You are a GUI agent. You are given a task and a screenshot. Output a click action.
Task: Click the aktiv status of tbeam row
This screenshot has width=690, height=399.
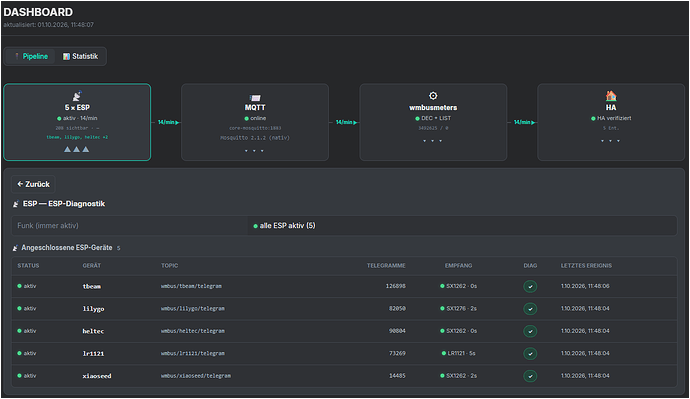coord(27,286)
